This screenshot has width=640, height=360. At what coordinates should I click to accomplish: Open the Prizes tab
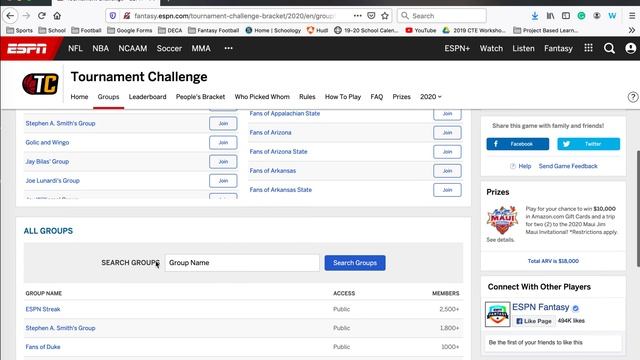coord(401,97)
